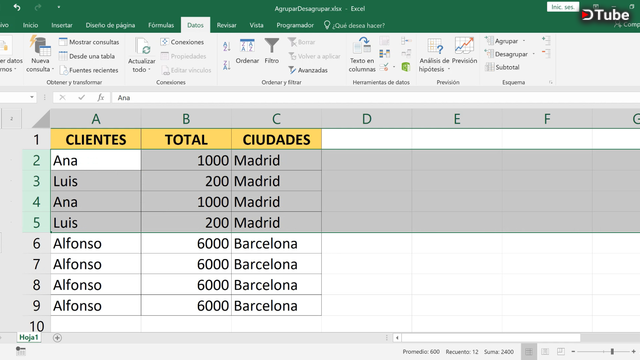
Task: Click the formula bar Cancel X icon
Action: click(62, 98)
